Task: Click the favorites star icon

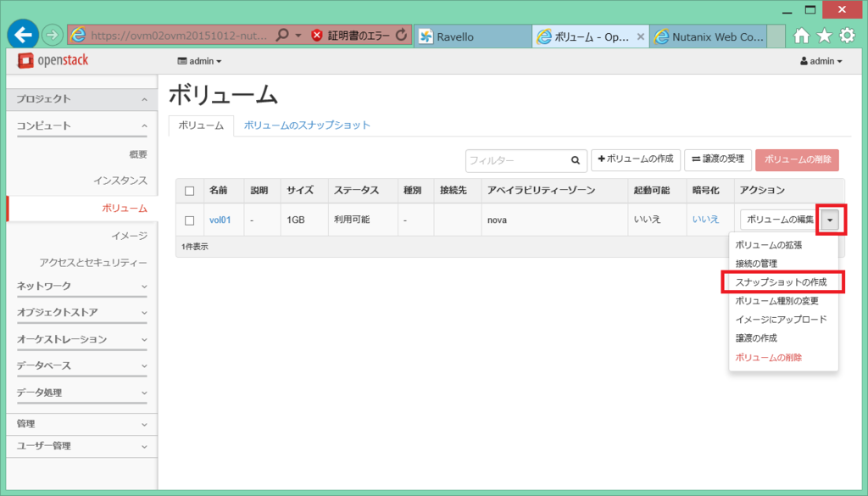Action: pyautogui.click(x=823, y=35)
